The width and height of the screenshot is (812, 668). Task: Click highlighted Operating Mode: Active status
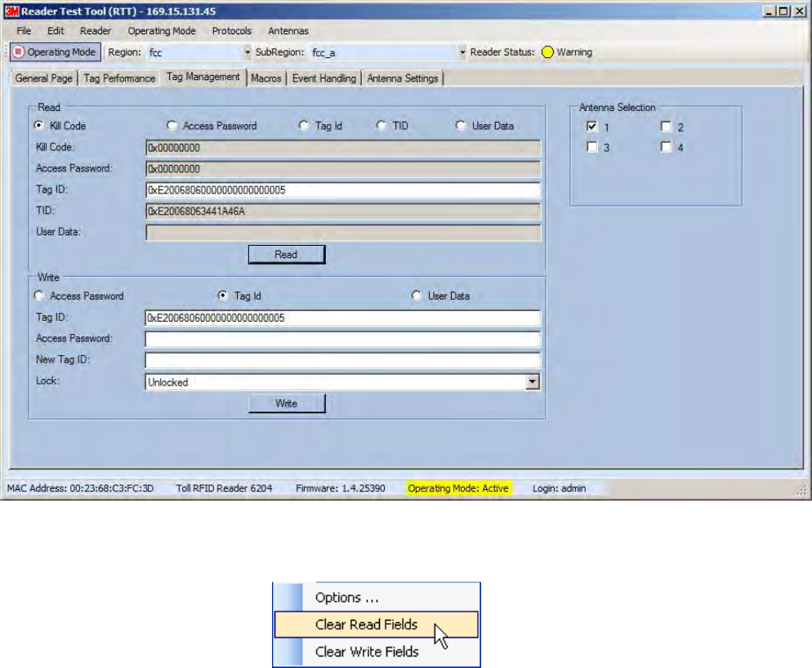pyautogui.click(x=458, y=488)
